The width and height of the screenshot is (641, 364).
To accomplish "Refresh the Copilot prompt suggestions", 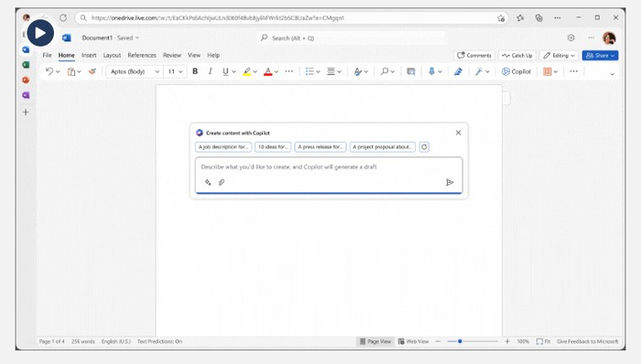I will pyautogui.click(x=424, y=147).
